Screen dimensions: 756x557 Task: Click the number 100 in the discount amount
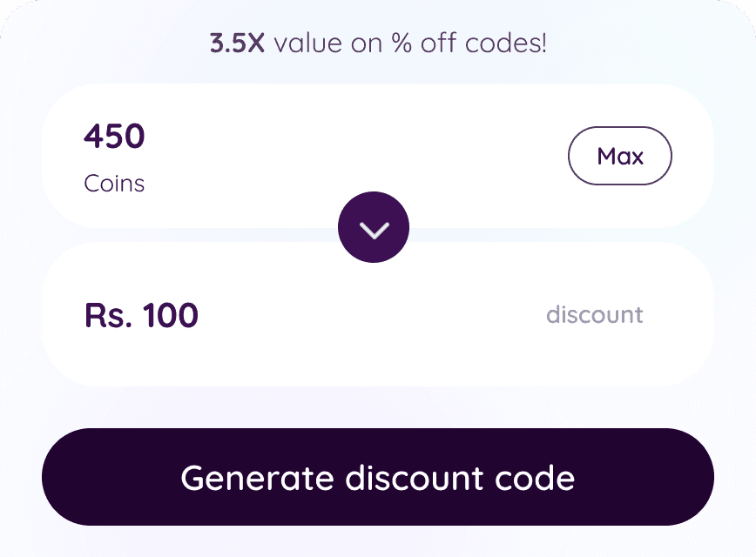click(x=171, y=316)
